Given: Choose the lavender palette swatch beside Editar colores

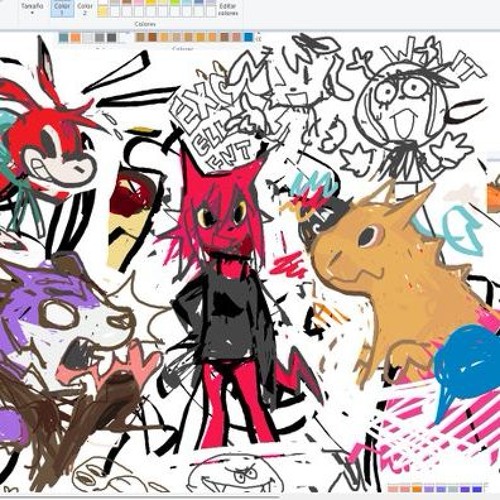Looking at the screenshot, I should coord(211,2).
